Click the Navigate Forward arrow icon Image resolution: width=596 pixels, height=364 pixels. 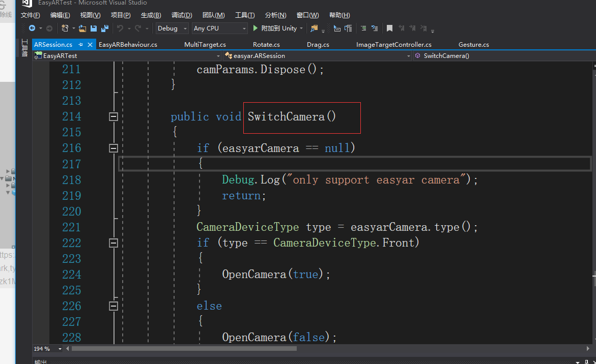pos(49,28)
